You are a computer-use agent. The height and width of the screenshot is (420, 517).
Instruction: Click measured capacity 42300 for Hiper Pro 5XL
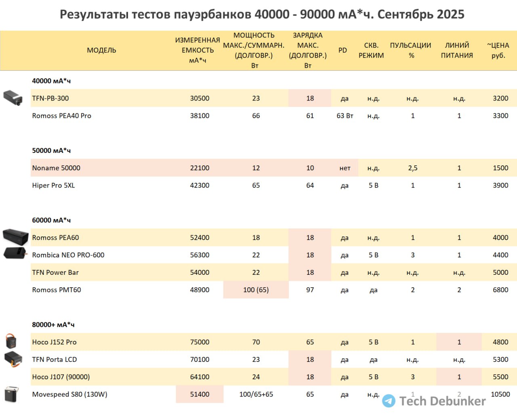[200, 186]
